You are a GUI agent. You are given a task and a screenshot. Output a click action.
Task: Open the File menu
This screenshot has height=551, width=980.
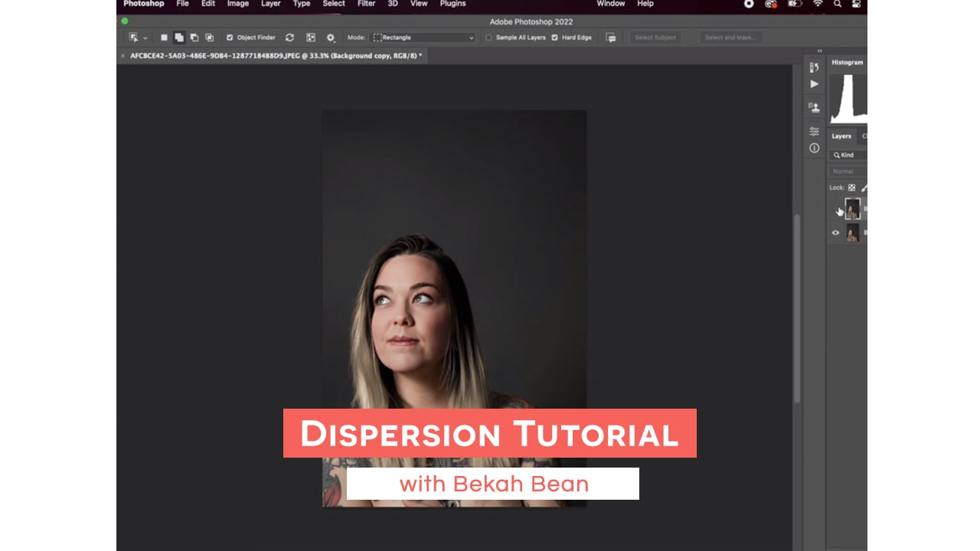pos(182,4)
